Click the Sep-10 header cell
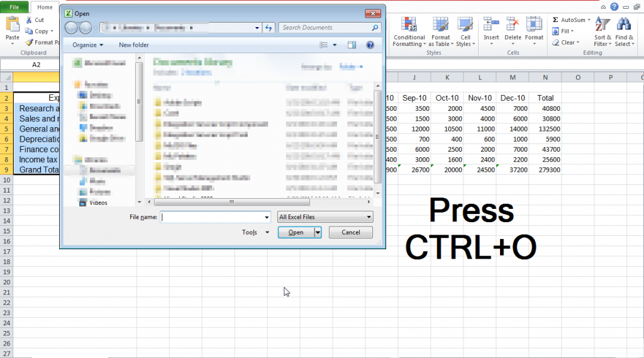Screen dimensions: 644x358 coord(414,98)
